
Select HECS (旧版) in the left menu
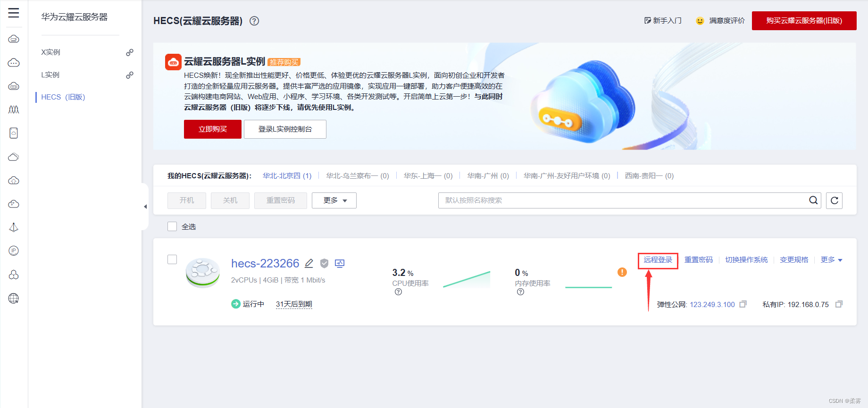tap(63, 97)
